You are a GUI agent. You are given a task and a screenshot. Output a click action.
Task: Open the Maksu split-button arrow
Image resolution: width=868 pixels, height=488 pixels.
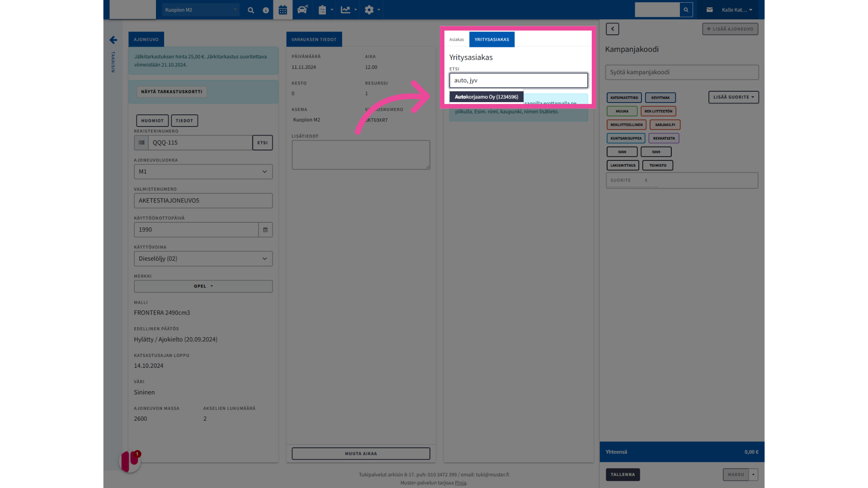click(x=754, y=474)
